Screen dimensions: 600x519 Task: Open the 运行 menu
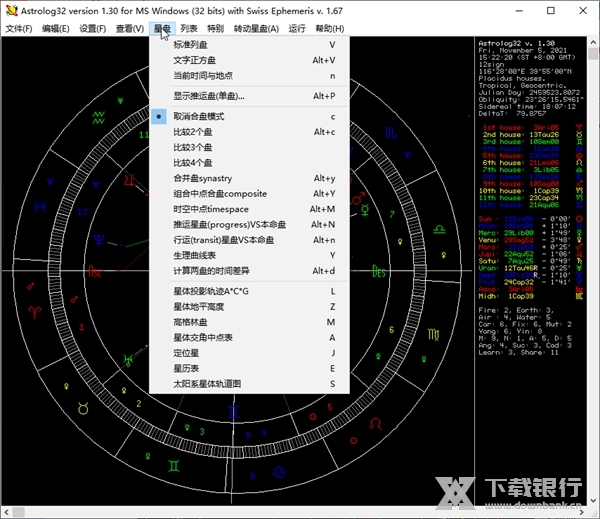pyautogui.click(x=297, y=29)
